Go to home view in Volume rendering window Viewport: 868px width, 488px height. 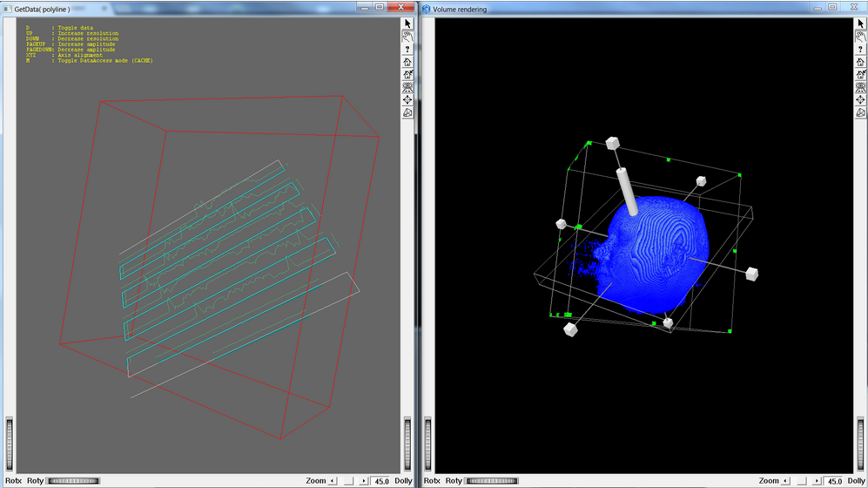860,62
